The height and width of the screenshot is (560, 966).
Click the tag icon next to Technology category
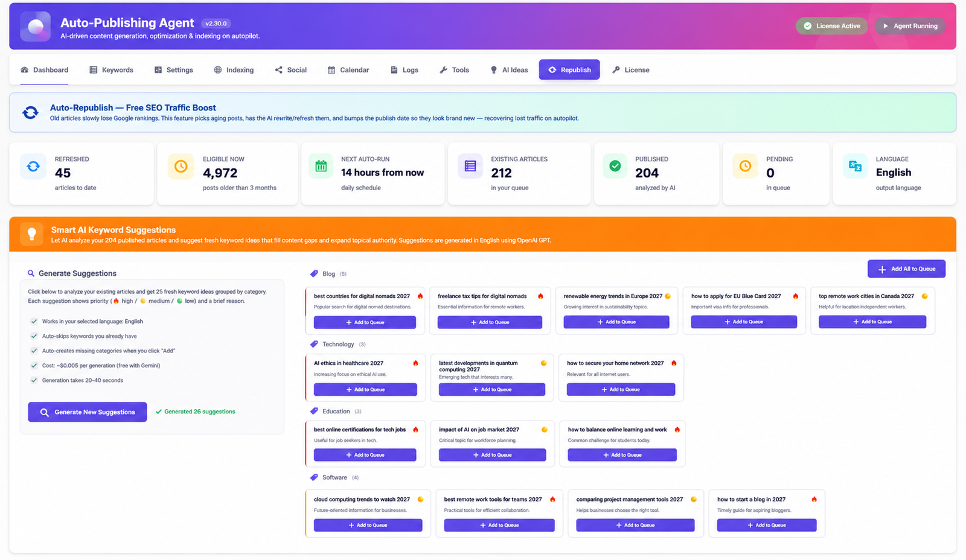314,345
